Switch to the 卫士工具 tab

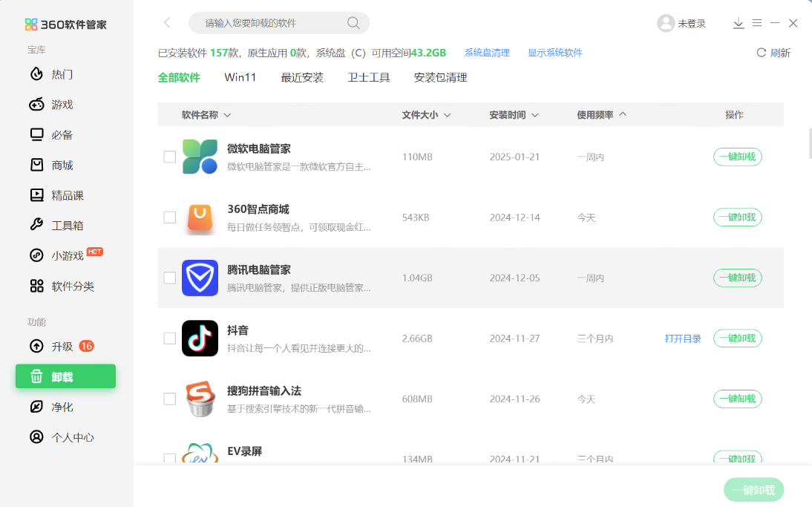point(369,78)
